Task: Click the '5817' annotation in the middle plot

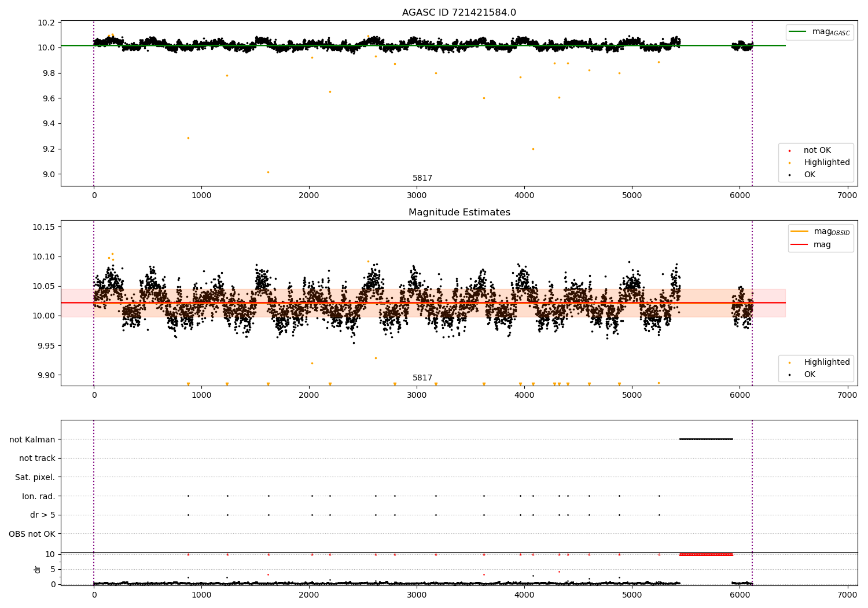Action: pyautogui.click(x=422, y=378)
